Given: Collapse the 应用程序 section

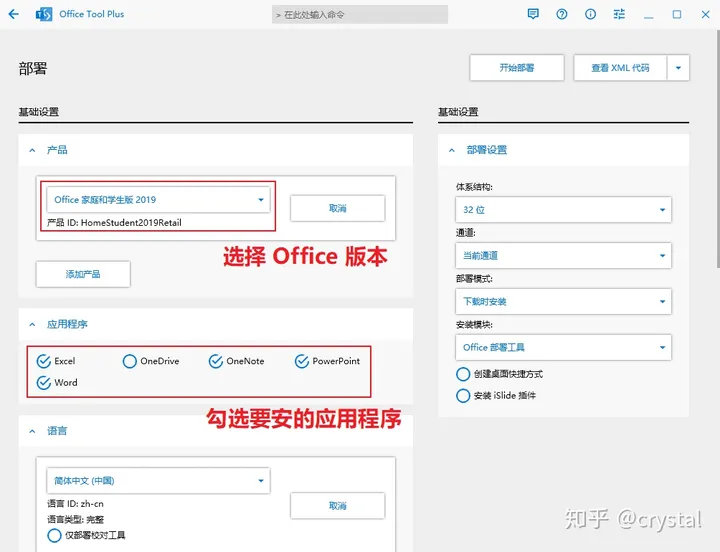Looking at the screenshot, I should coord(32,325).
